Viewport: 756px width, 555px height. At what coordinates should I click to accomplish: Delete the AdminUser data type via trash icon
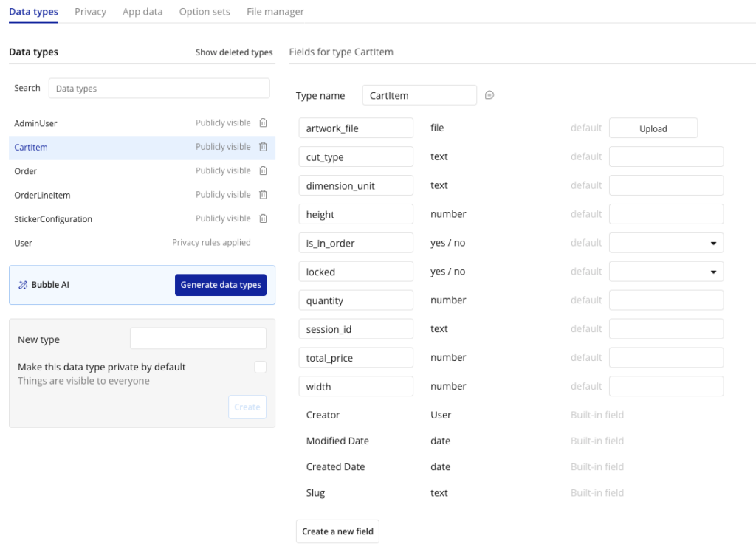click(263, 123)
